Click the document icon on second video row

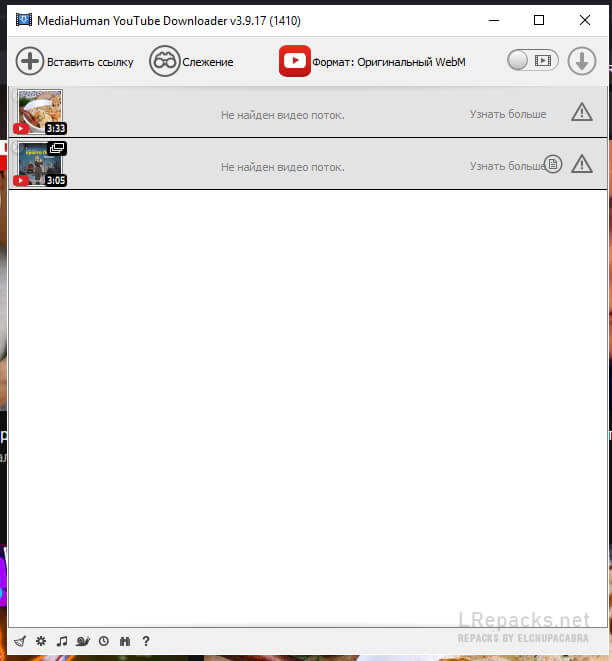[x=553, y=164]
